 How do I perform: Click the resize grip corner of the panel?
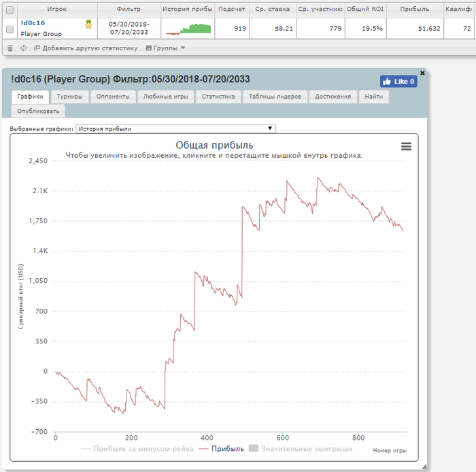click(424, 467)
